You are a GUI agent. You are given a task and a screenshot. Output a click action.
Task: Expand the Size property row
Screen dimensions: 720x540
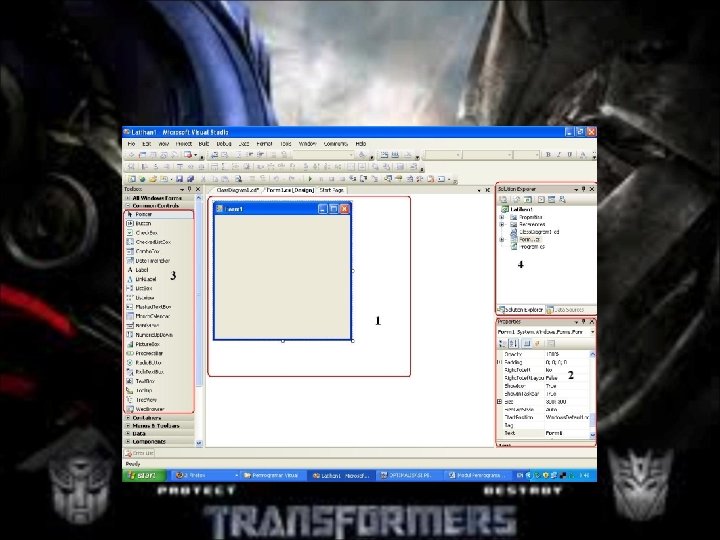point(500,402)
